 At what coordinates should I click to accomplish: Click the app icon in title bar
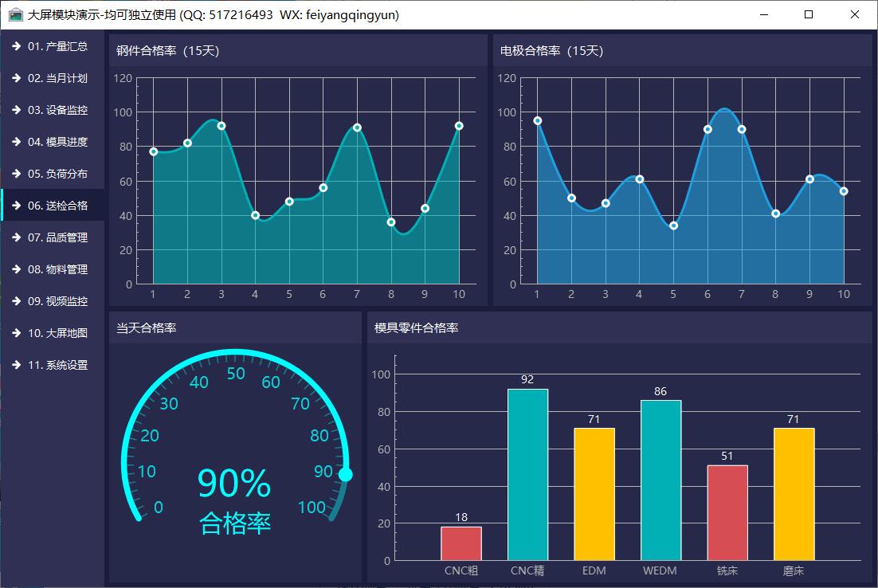(15, 14)
